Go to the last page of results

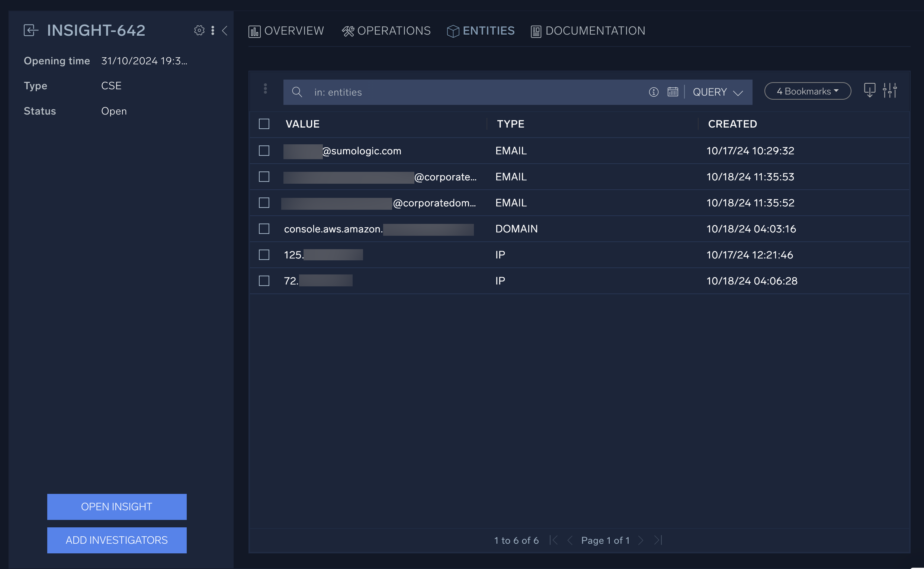tap(658, 540)
